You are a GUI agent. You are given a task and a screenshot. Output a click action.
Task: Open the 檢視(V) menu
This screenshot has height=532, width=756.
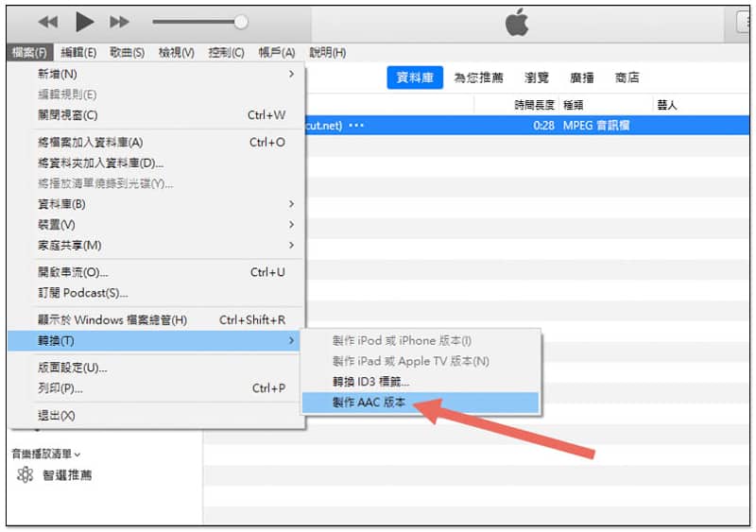pos(177,53)
